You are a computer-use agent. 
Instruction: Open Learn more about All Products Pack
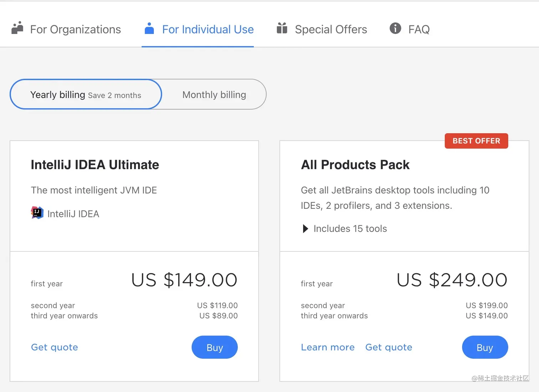coord(328,347)
